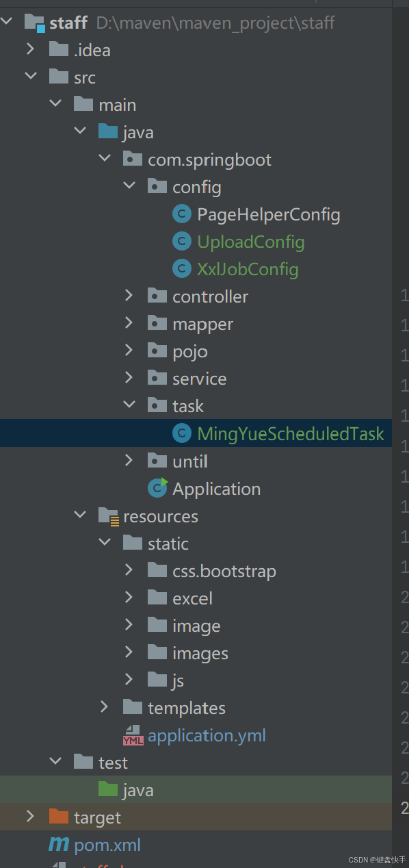Click the PageHelperConfig class icon
Image resolution: width=409 pixels, height=868 pixels.
pyautogui.click(x=181, y=214)
